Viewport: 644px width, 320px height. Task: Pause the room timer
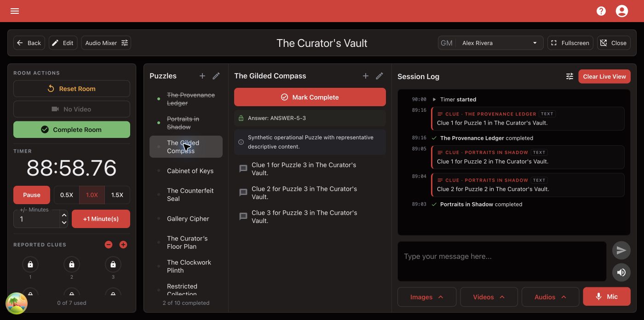[32, 195]
